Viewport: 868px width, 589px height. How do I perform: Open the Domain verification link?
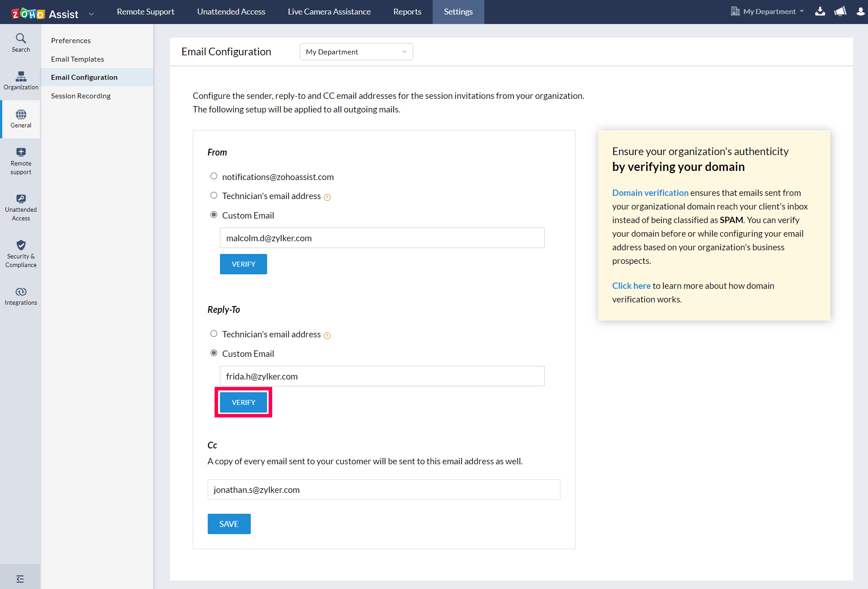pyautogui.click(x=650, y=193)
